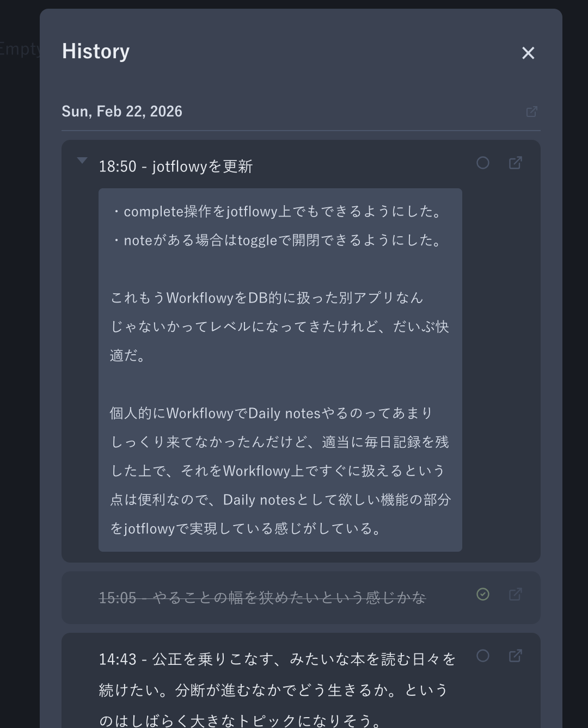588x728 pixels.
Task: Click the note line starting "・complete操作を"
Action: [278, 211]
